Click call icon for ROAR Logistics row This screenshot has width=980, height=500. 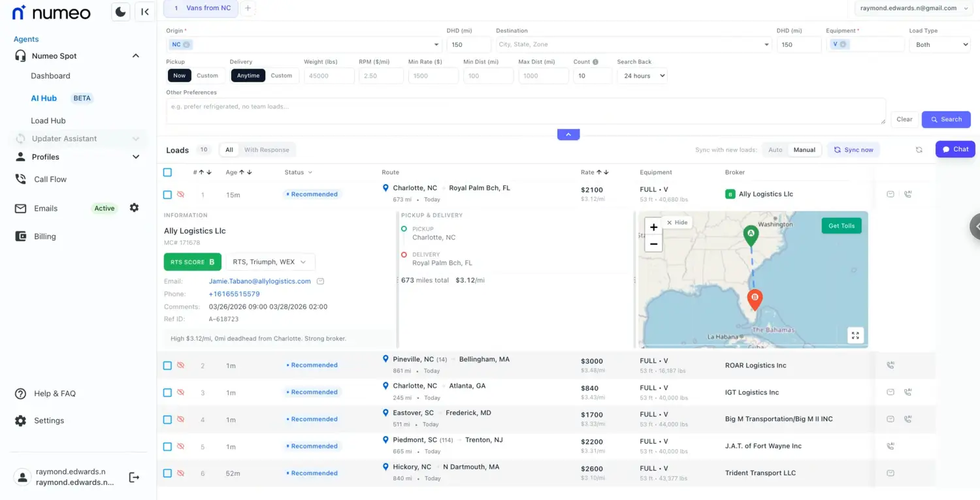[x=890, y=366]
